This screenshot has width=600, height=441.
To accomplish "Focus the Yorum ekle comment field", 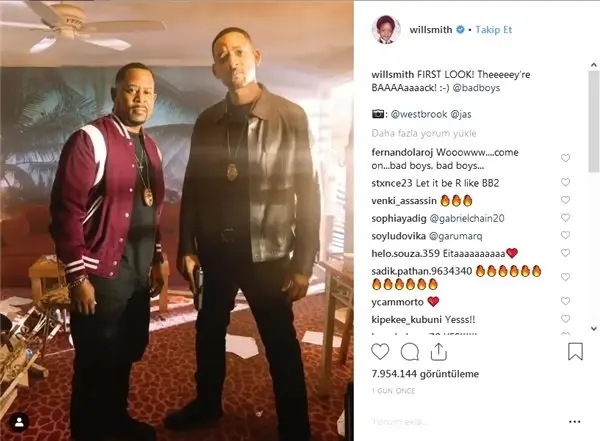I will 467,422.
